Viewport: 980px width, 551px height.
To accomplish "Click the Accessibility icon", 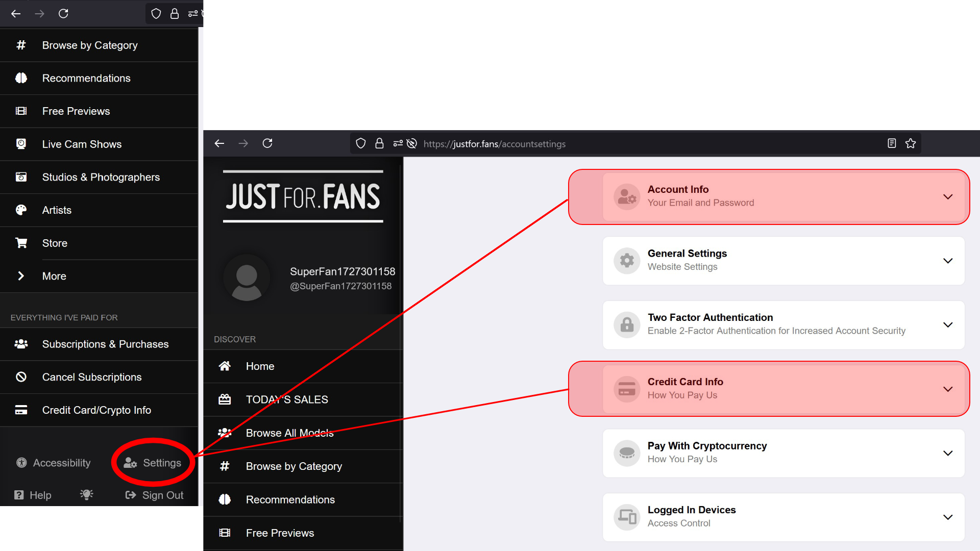I will (21, 463).
